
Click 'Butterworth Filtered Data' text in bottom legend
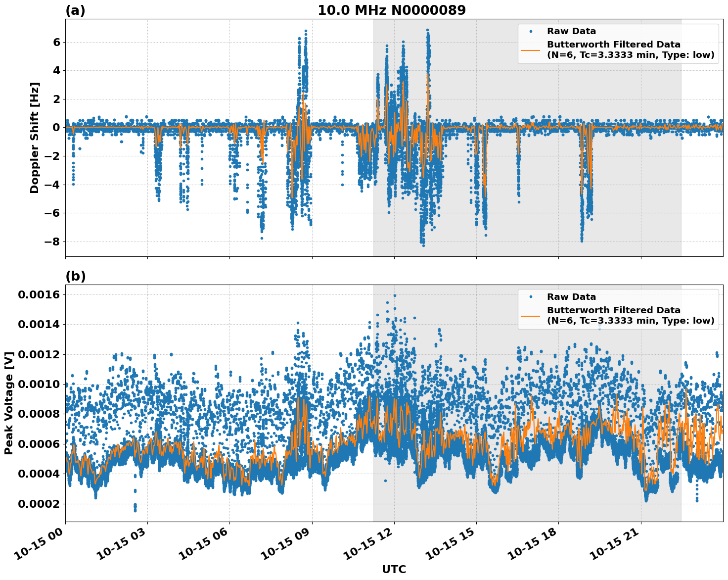pos(613,310)
